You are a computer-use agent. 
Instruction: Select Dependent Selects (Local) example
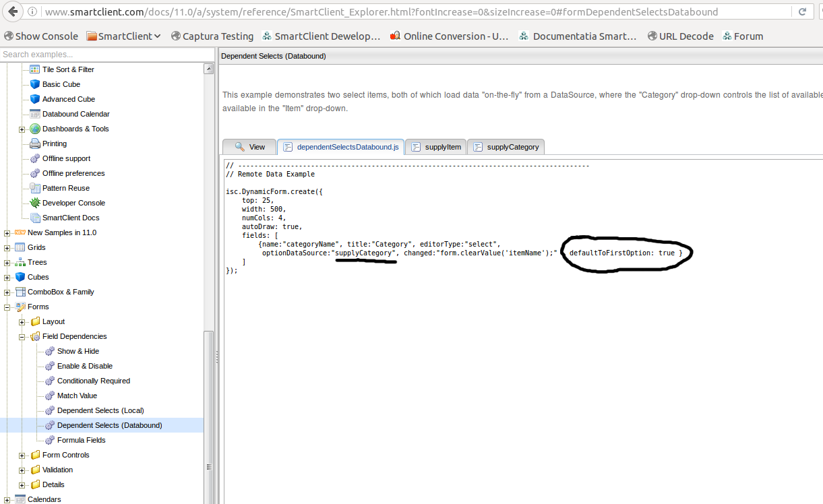click(100, 410)
